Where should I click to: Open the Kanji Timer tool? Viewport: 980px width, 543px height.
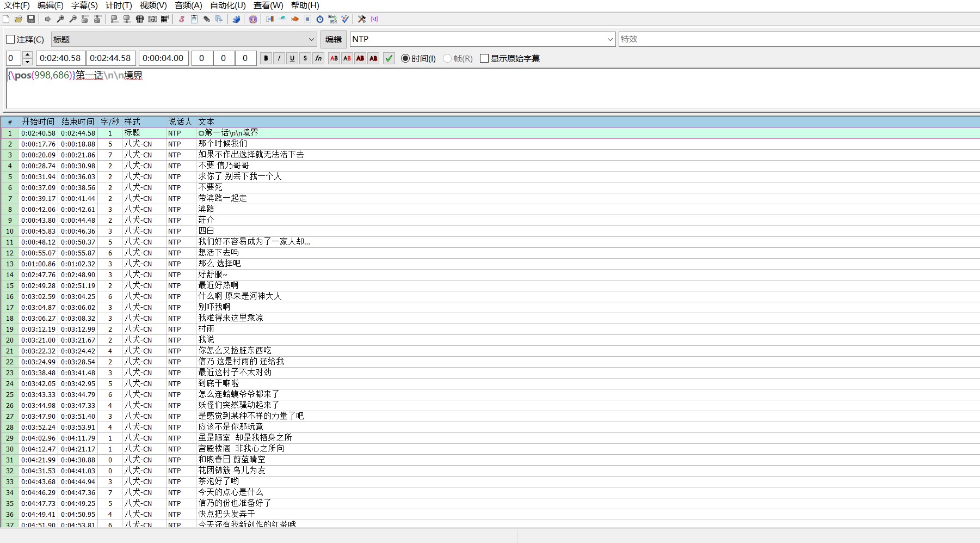coord(332,19)
